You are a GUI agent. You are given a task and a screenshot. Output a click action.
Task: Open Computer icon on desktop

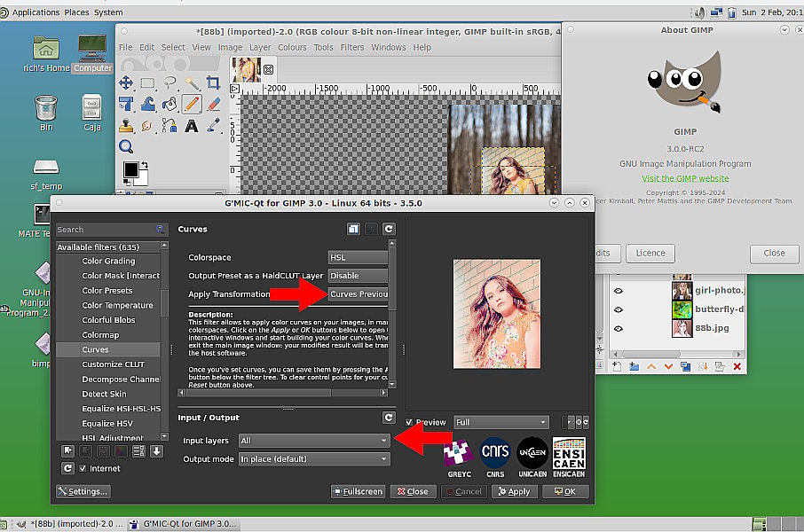(92, 53)
